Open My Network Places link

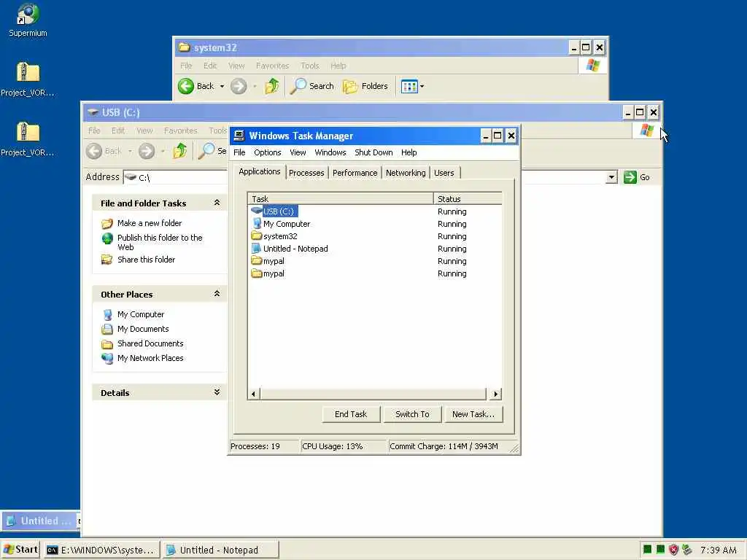(x=150, y=358)
